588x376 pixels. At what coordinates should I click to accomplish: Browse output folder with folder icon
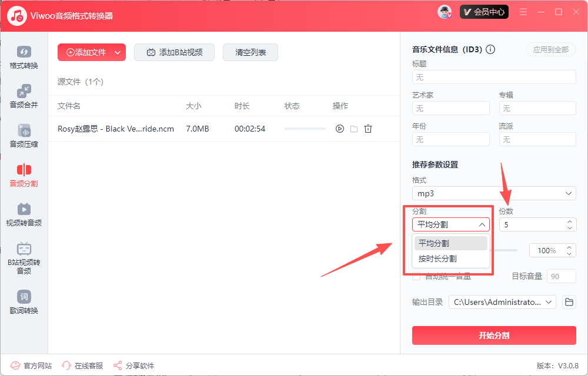(x=568, y=301)
